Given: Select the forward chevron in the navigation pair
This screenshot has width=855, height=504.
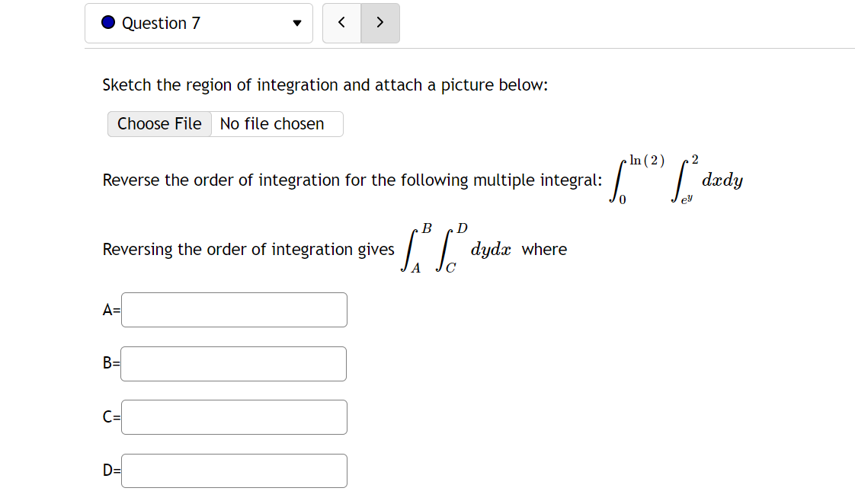Looking at the screenshot, I should tap(379, 23).
